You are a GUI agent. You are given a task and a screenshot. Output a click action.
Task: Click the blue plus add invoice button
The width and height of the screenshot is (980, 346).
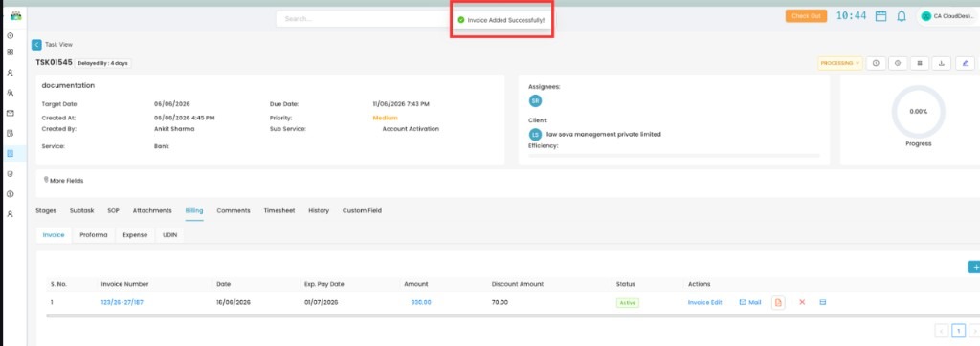[x=973, y=268]
